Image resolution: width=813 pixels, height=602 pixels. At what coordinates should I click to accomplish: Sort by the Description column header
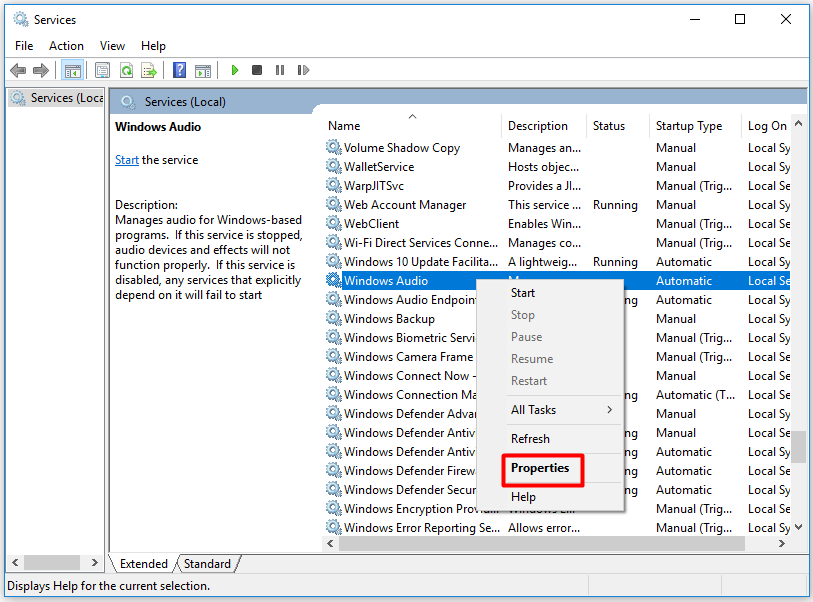point(544,126)
